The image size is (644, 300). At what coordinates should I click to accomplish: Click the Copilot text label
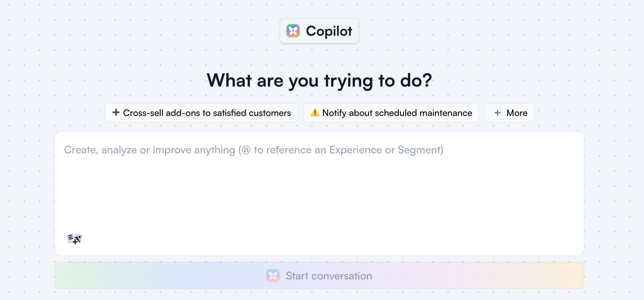[329, 31]
